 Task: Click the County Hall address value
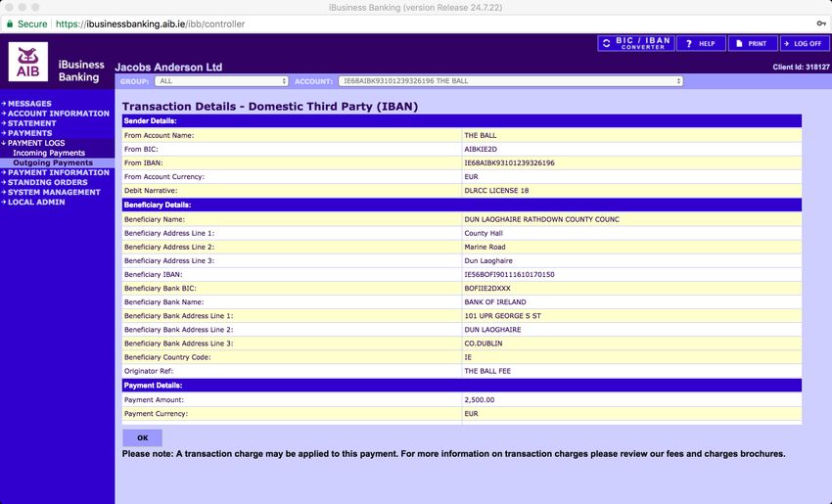point(484,233)
